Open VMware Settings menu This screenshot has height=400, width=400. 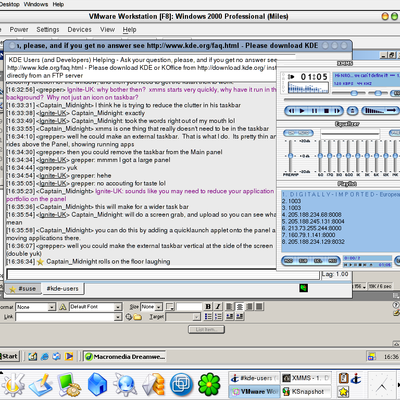48,29
